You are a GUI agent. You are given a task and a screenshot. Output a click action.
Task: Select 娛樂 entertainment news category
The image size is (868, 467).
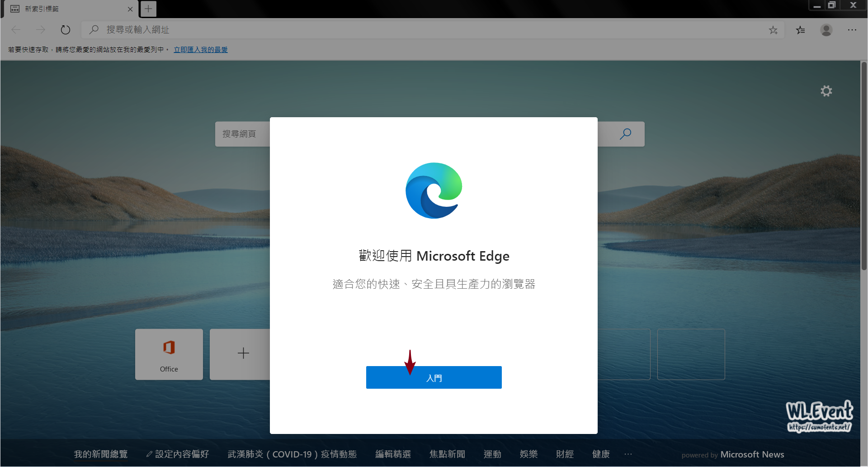(x=528, y=454)
